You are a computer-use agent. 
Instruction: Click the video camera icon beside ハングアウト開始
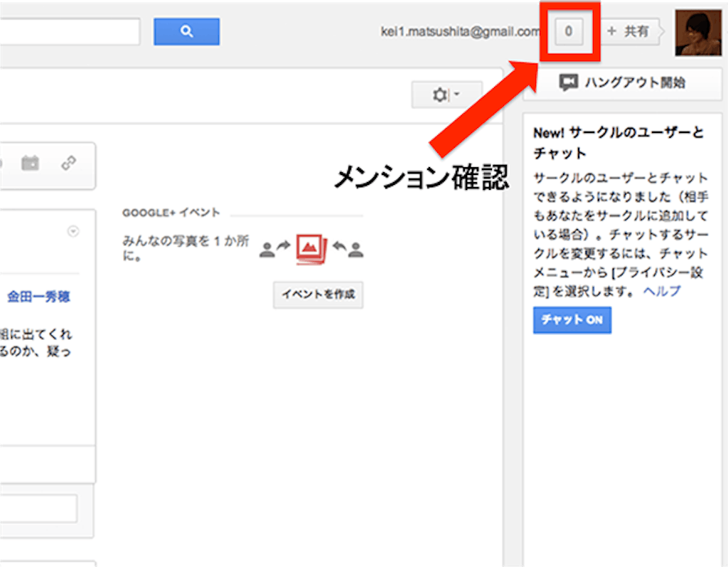point(568,83)
